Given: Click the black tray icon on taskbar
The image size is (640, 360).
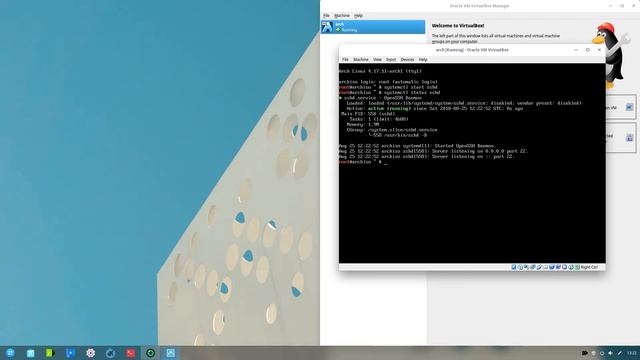Looking at the screenshot, I should (x=584, y=353).
